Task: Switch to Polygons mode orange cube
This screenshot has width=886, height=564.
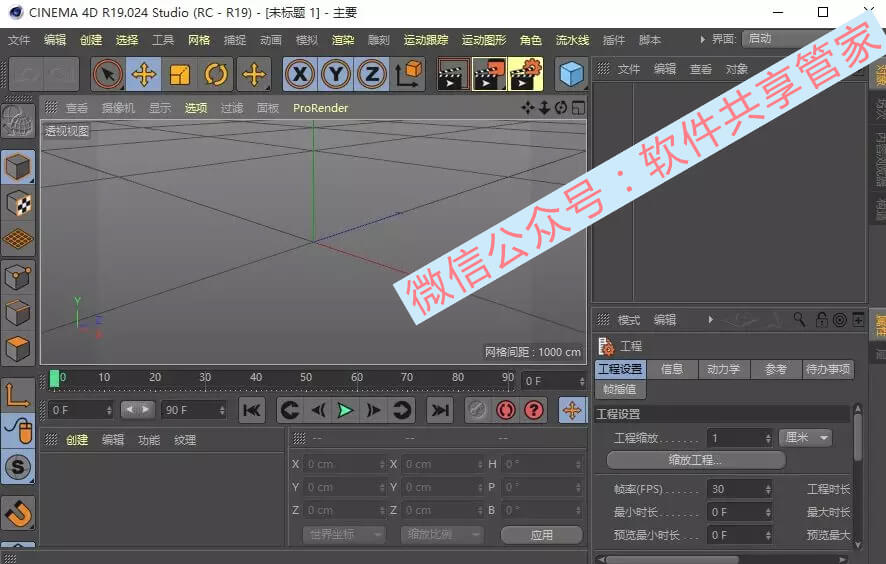Action: (x=18, y=348)
